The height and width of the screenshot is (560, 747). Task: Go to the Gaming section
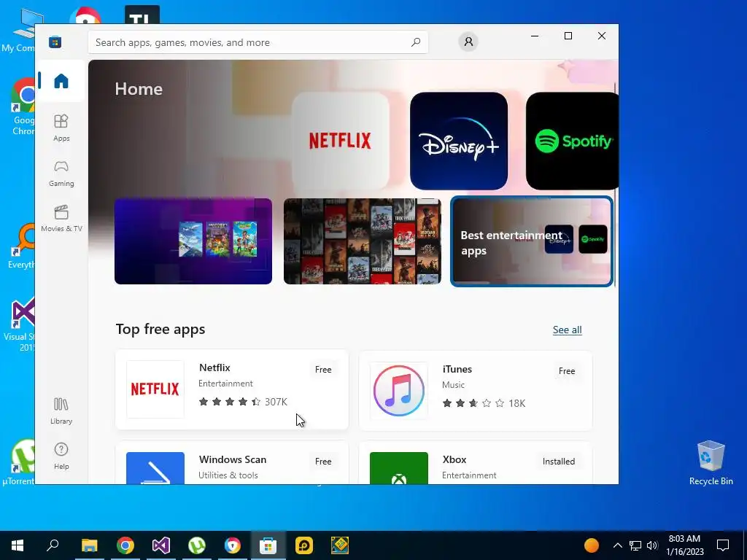point(61,174)
